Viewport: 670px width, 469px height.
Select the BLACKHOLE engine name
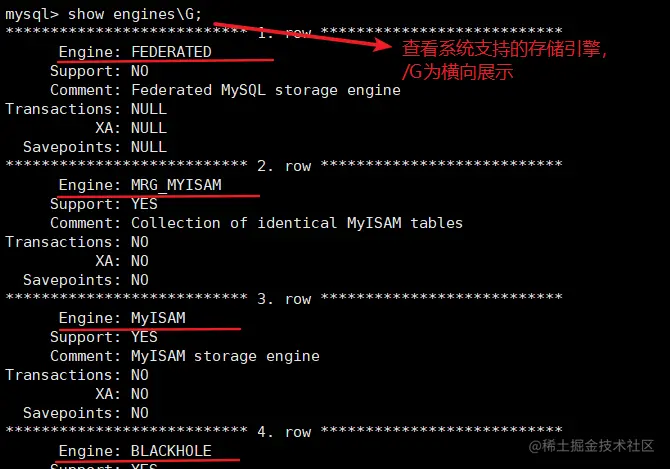pyautogui.click(x=171, y=451)
